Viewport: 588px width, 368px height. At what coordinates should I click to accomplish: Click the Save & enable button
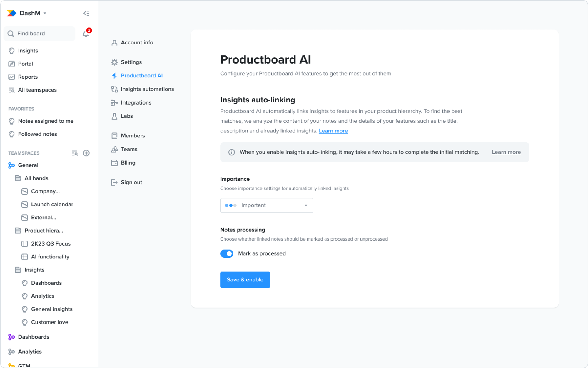point(245,279)
